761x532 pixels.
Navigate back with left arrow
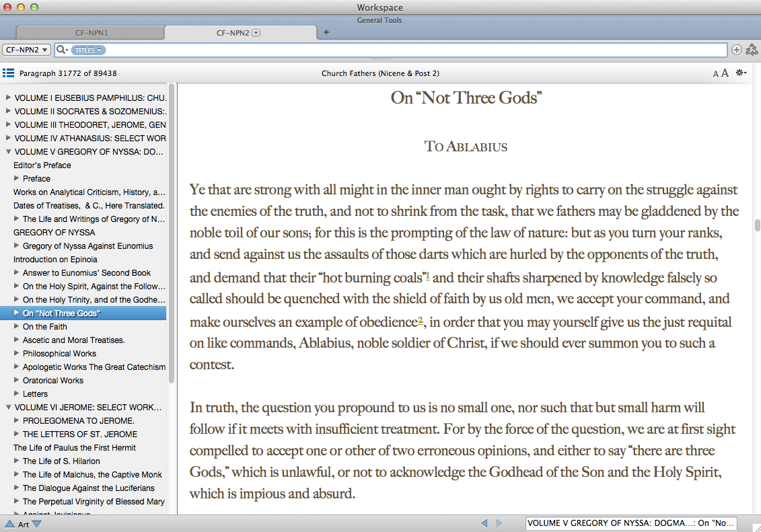click(x=484, y=523)
